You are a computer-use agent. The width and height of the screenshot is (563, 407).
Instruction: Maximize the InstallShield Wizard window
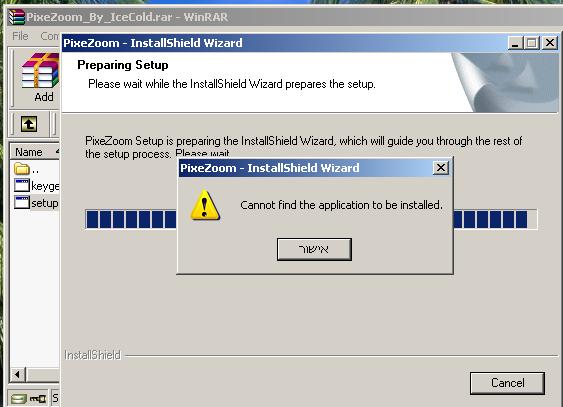point(532,43)
